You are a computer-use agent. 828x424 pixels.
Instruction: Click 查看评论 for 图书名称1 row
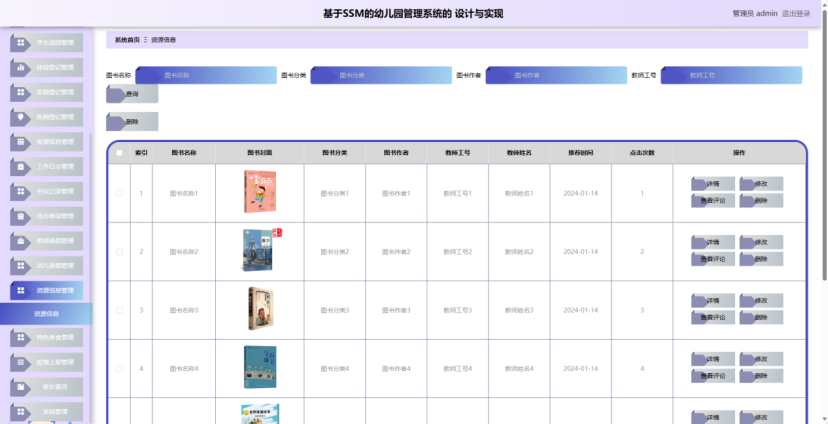(713, 201)
